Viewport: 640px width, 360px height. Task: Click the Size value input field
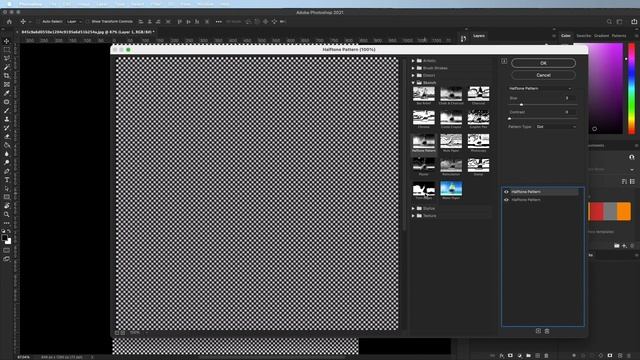568,98
